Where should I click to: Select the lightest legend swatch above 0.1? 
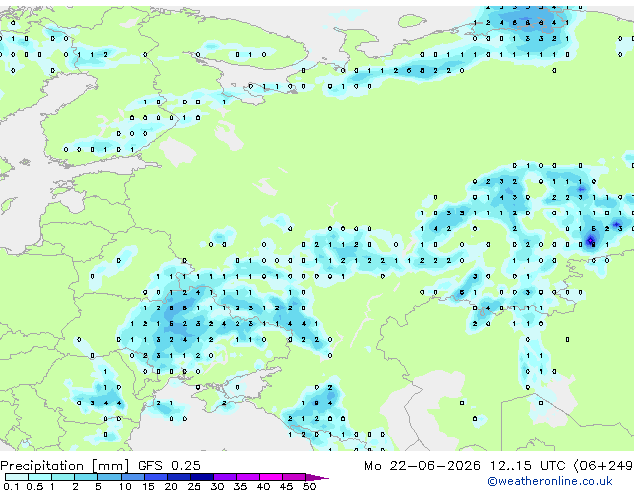click(17, 477)
